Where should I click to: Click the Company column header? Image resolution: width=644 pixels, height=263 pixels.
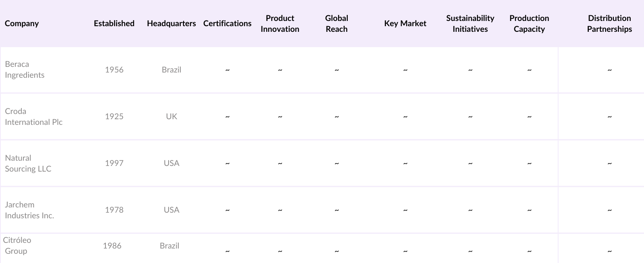coord(22,23)
